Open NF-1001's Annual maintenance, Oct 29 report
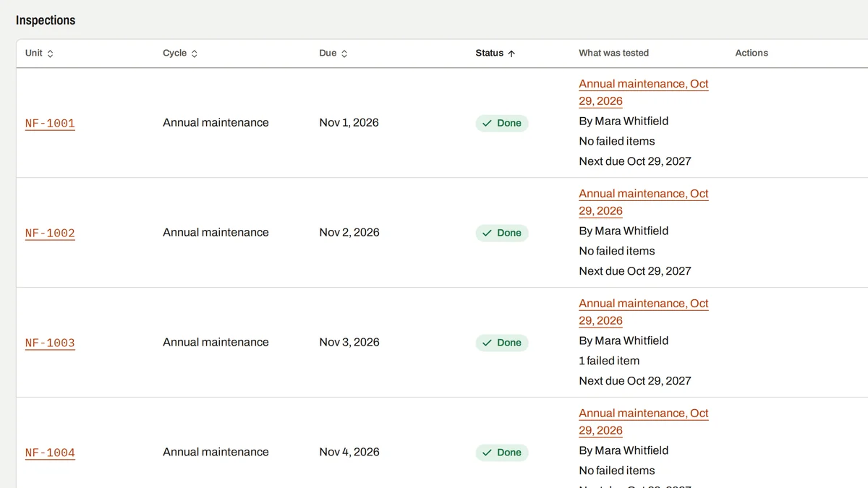868x488 pixels. tap(644, 93)
